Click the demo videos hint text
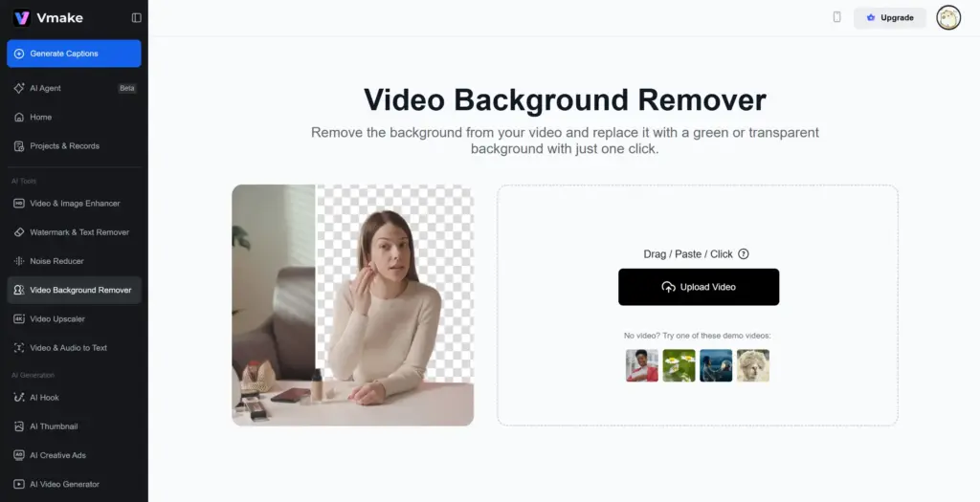Screen dimensions: 980x502 [697, 336]
